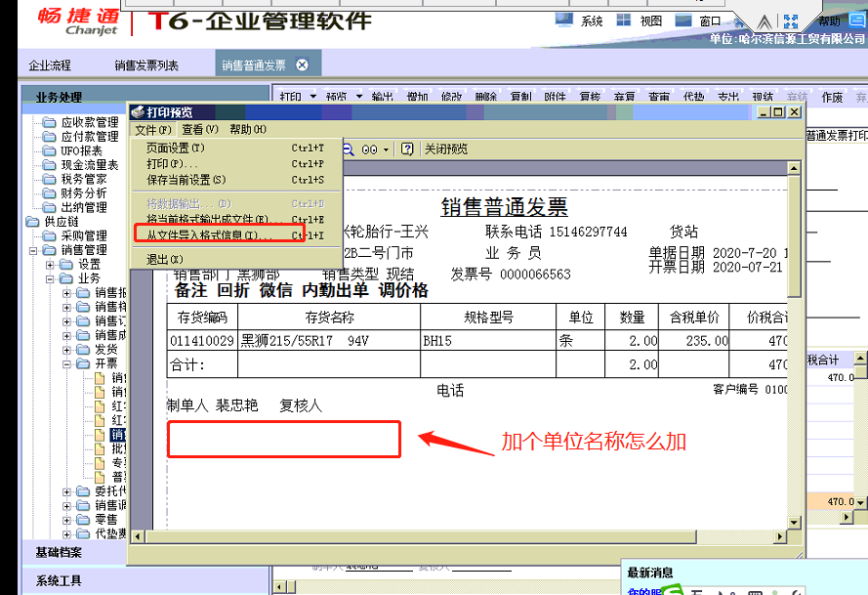Image resolution: width=868 pixels, height=595 pixels.
Task: Click 增加 in the main toolbar
Action: 417,98
